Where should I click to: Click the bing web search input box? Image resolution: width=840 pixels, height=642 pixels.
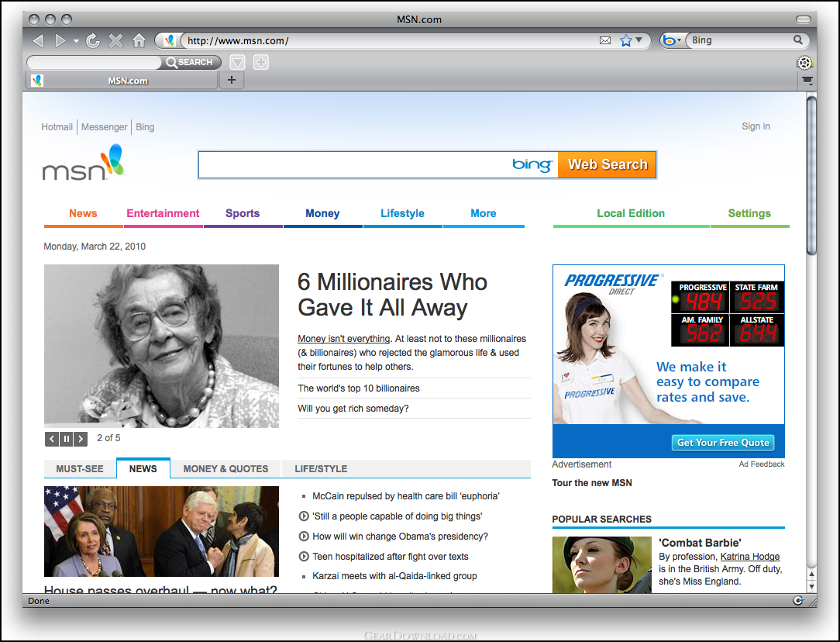378,164
